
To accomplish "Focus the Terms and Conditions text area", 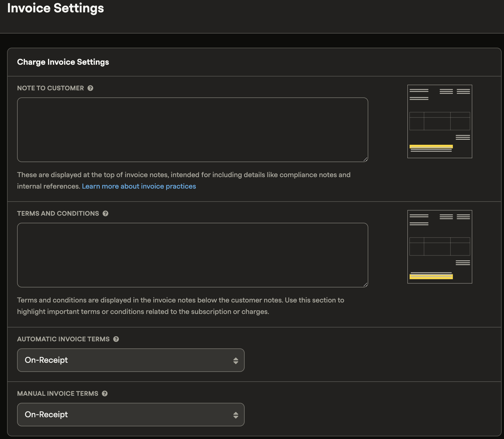I will pos(193,255).
